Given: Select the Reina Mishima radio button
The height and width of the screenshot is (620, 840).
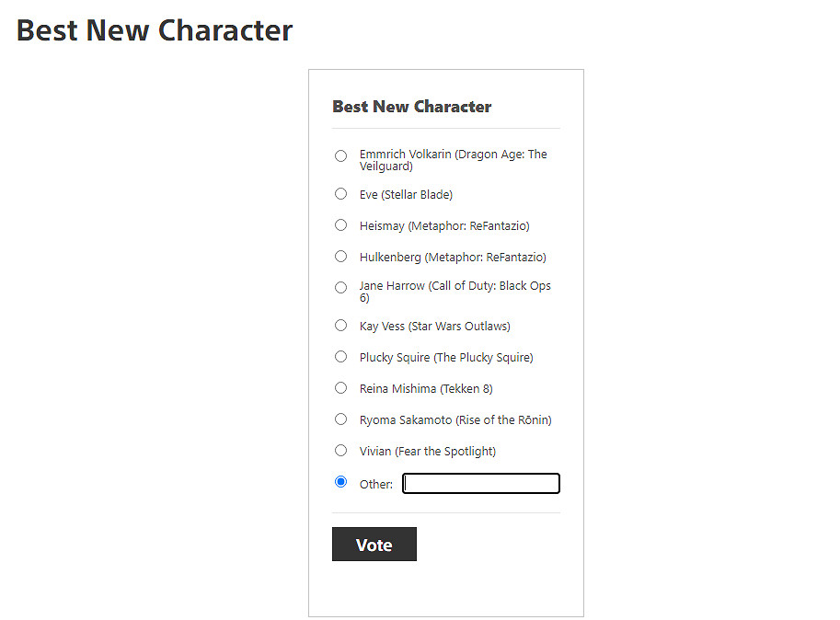Looking at the screenshot, I should (x=340, y=388).
